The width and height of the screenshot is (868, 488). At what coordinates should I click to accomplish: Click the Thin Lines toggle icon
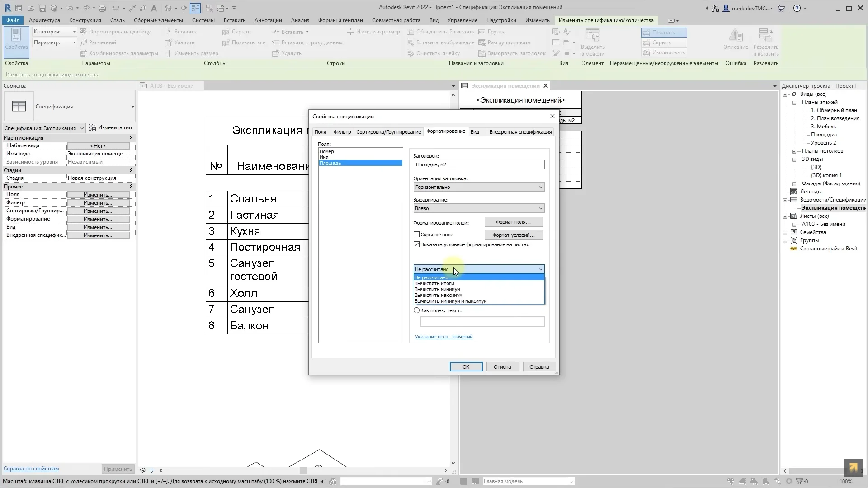[x=195, y=8]
